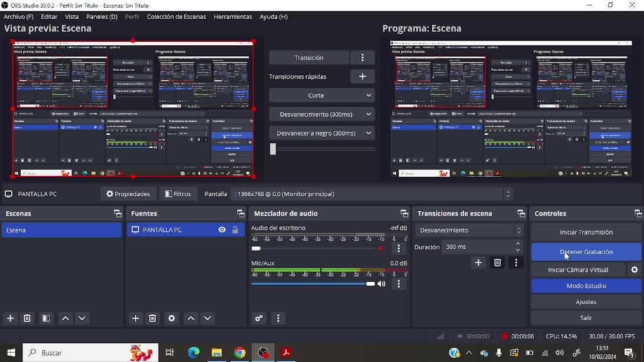The image size is (644, 362).
Task: Open Audio del escritorio options menu
Action: pyautogui.click(x=399, y=248)
